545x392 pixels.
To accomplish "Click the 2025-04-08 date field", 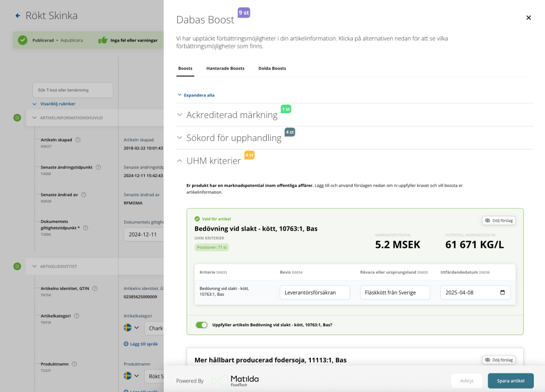I will point(475,293).
